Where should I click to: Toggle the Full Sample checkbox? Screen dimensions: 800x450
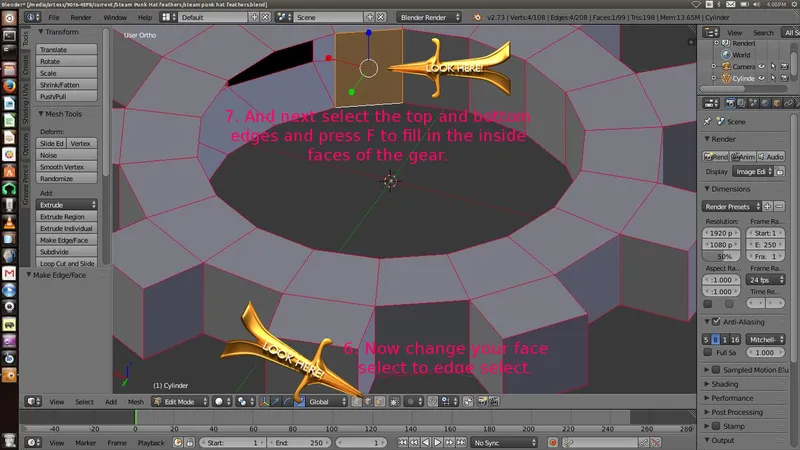[x=708, y=353]
